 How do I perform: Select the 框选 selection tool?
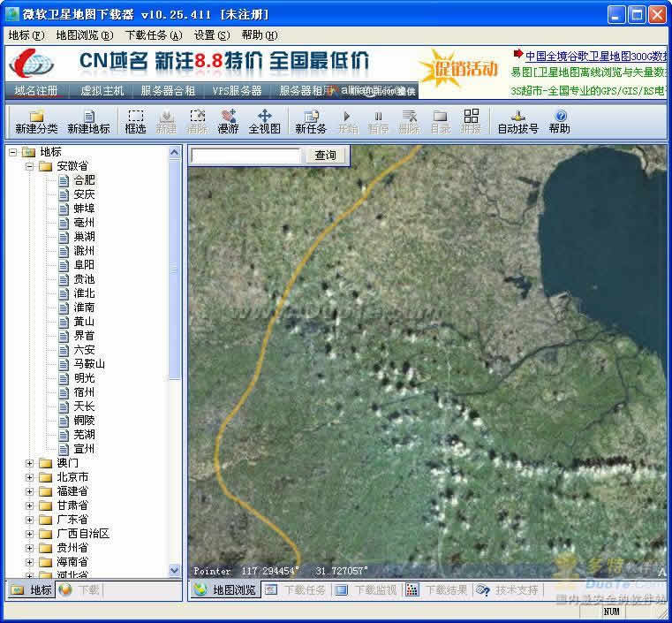tap(135, 122)
